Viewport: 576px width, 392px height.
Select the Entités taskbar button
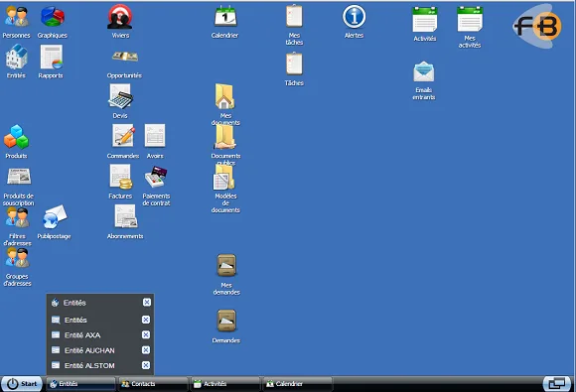pyautogui.click(x=80, y=384)
